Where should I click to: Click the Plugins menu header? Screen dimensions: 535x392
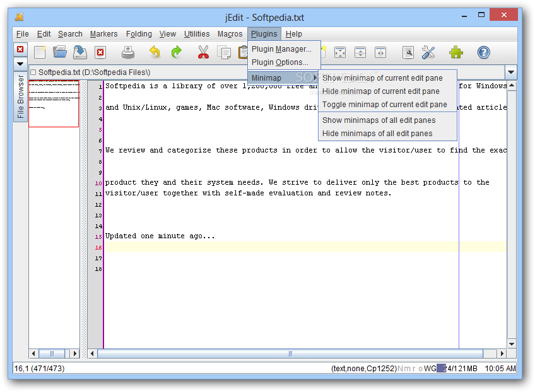click(x=264, y=34)
